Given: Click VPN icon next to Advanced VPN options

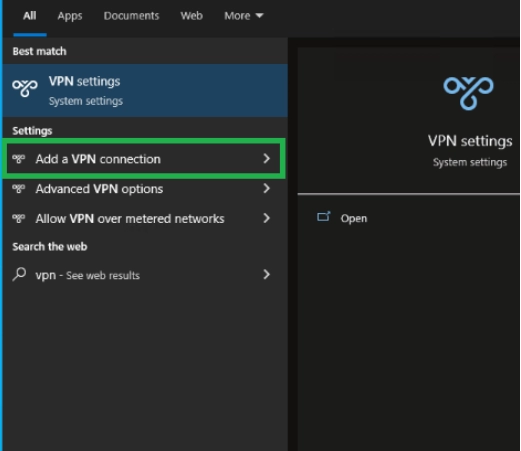Looking at the screenshot, I should pos(18,189).
